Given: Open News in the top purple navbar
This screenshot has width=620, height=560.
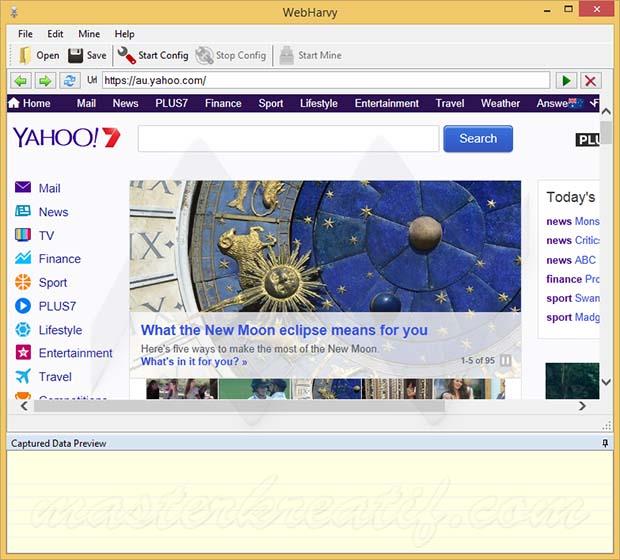Looking at the screenshot, I should pyautogui.click(x=125, y=103).
